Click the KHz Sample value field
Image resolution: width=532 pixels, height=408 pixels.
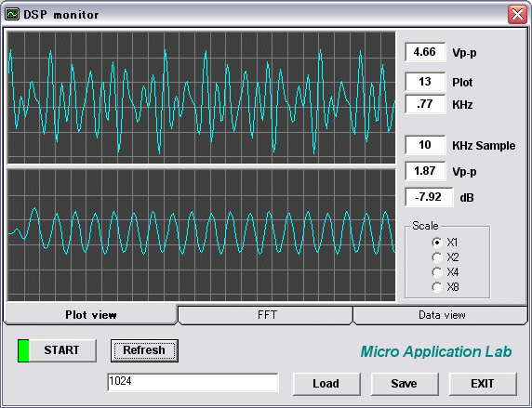(425, 145)
